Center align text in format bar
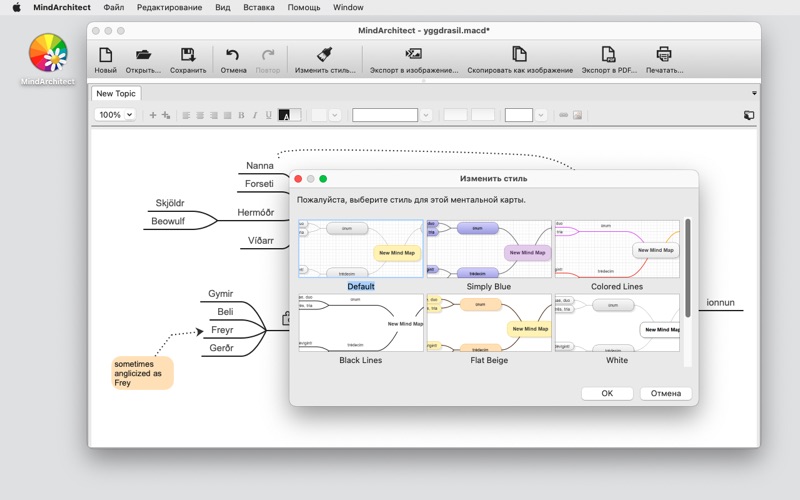800x500 pixels. coord(200,115)
